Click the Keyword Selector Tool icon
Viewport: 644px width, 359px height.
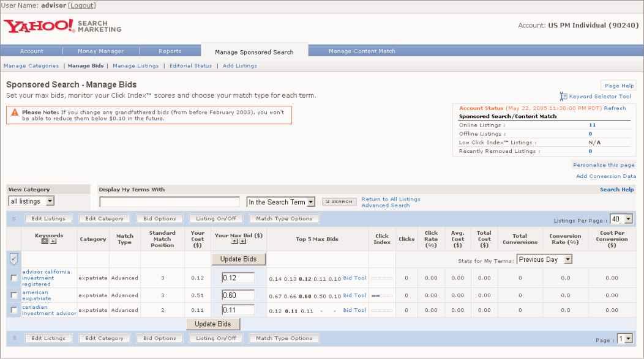(x=564, y=96)
